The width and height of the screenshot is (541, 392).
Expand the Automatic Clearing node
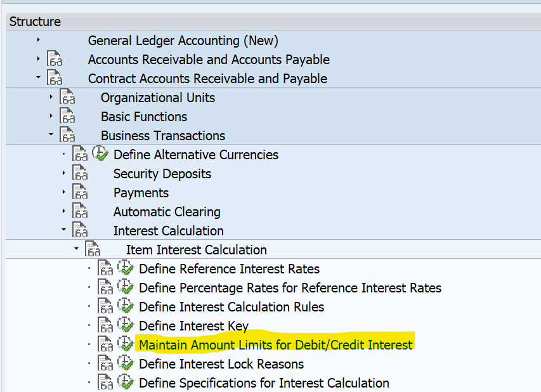point(64,211)
